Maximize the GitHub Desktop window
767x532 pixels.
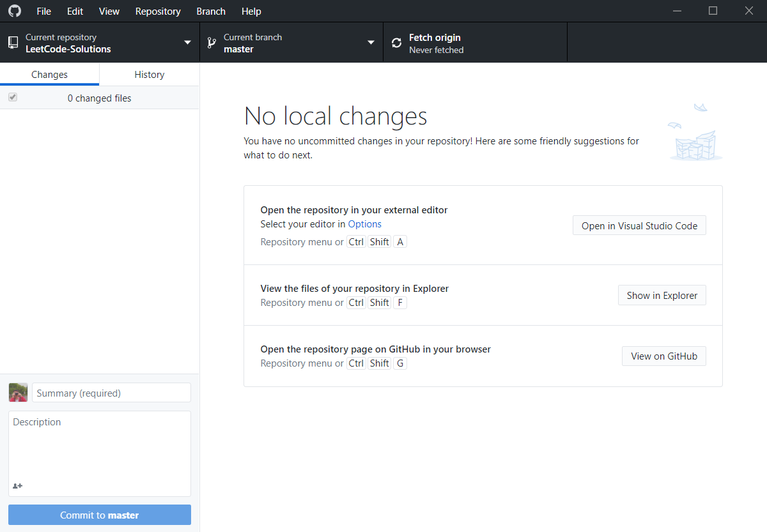[713, 11]
